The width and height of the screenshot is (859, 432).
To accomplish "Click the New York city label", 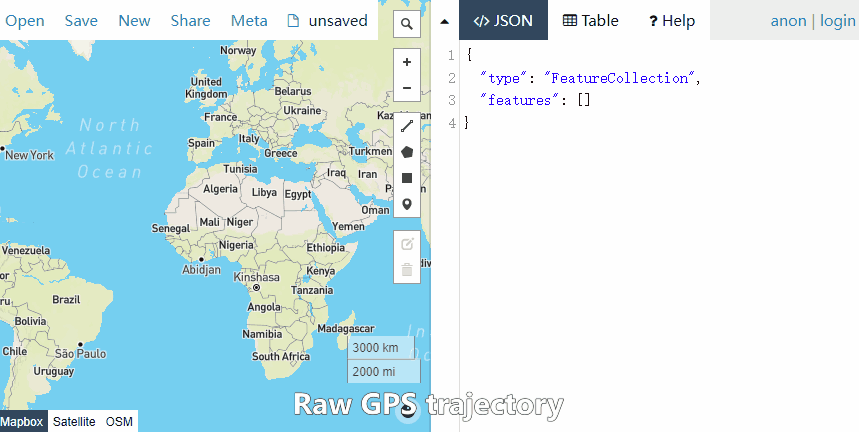I will pos(30,155).
